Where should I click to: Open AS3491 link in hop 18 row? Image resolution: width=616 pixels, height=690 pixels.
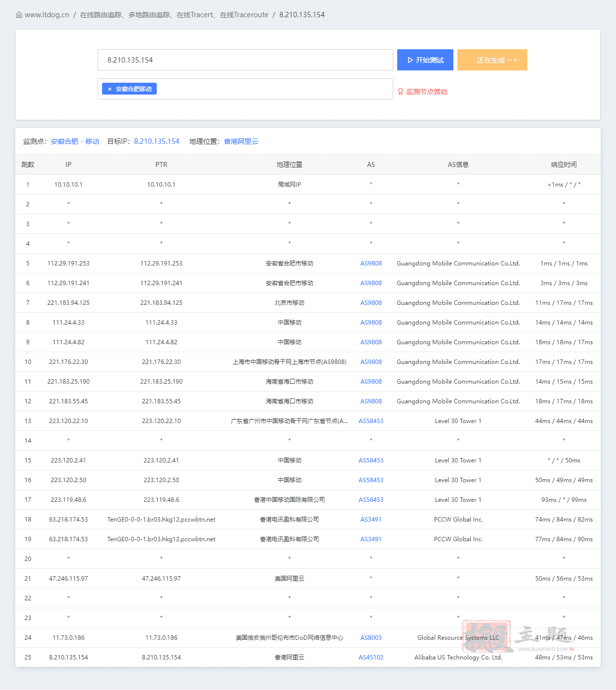[371, 520]
